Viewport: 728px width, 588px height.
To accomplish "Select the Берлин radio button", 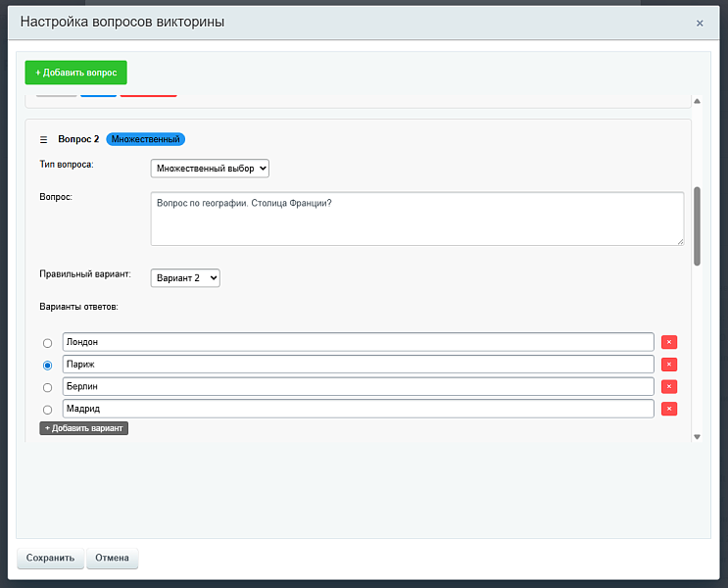I will point(48,388).
